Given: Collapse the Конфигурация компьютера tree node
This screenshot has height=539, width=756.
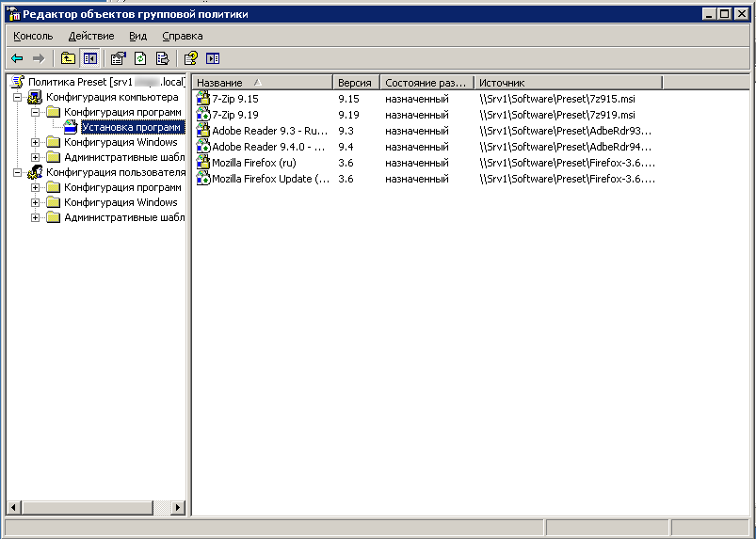Looking at the screenshot, I should (18, 98).
